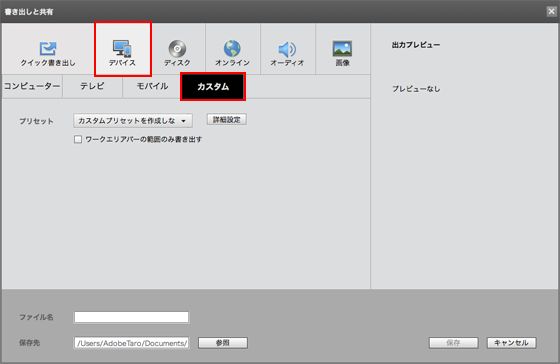Click the 保存先 path field
The width and height of the screenshot is (560, 364).
[x=131, y=343]
